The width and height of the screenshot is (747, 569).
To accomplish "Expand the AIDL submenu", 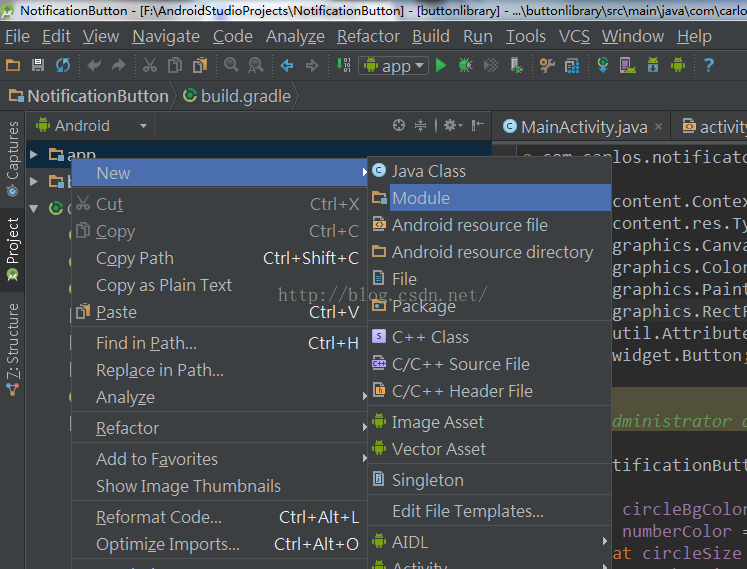I will tap(605, 541).
